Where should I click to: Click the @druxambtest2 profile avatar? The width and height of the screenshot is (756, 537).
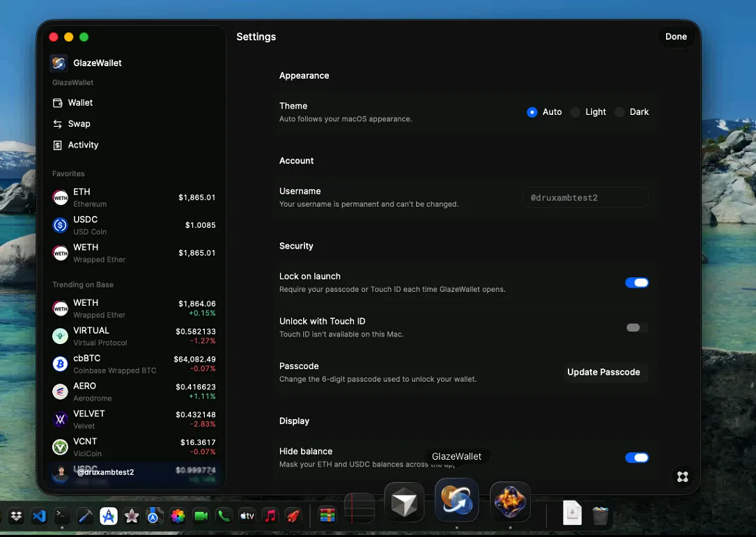[x=61, y=472]
